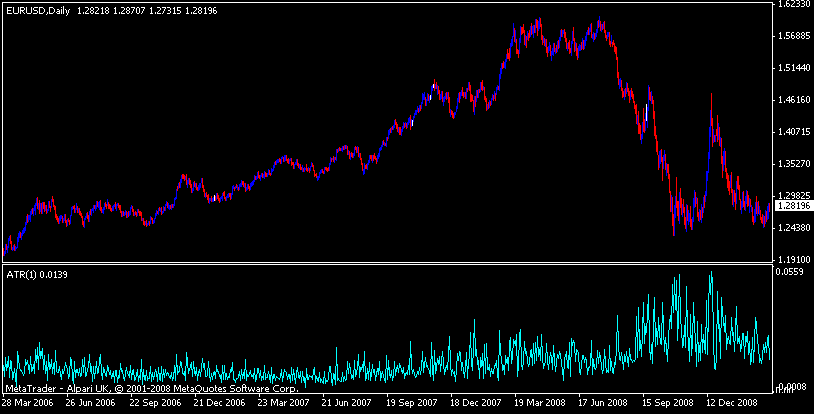Click divider between price chart and ATR window
This screenshot has height=414, width=814.
(387, 264)
